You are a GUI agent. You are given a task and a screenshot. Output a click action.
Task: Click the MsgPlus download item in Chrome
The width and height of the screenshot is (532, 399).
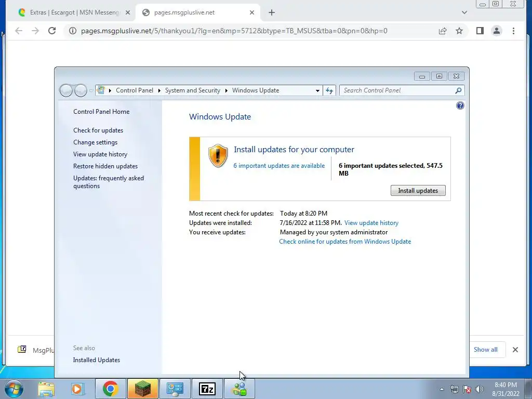pyautogui.click(x=35, y=350)
